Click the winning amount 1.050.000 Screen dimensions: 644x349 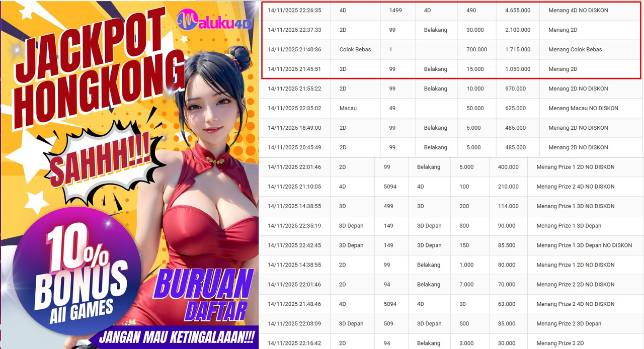518,69
